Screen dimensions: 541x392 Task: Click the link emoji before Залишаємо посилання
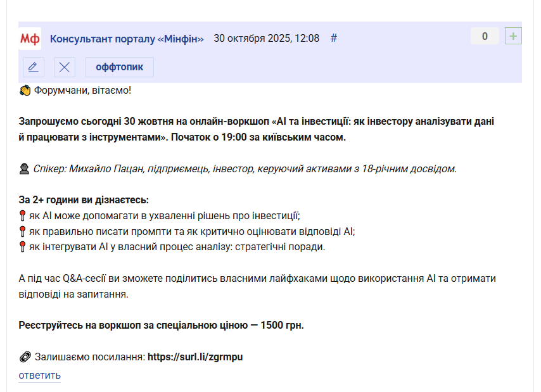(x=25, y=357)
